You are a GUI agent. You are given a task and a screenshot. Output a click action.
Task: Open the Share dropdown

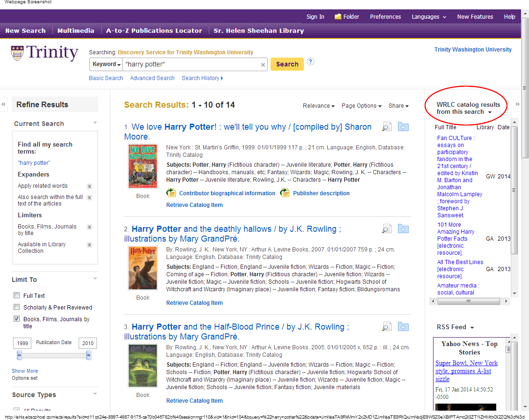click(398, 106)
